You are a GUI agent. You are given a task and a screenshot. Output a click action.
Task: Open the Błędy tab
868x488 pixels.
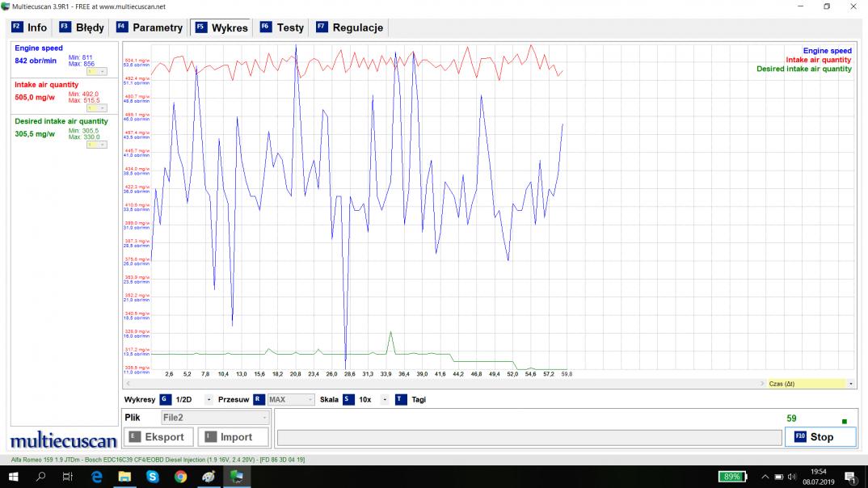(82, 27)
